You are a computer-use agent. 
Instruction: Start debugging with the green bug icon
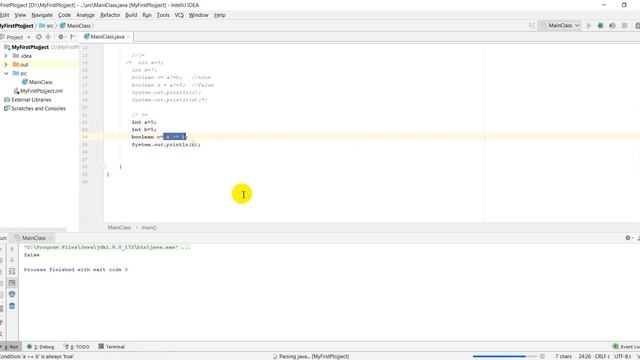(600, 26)
